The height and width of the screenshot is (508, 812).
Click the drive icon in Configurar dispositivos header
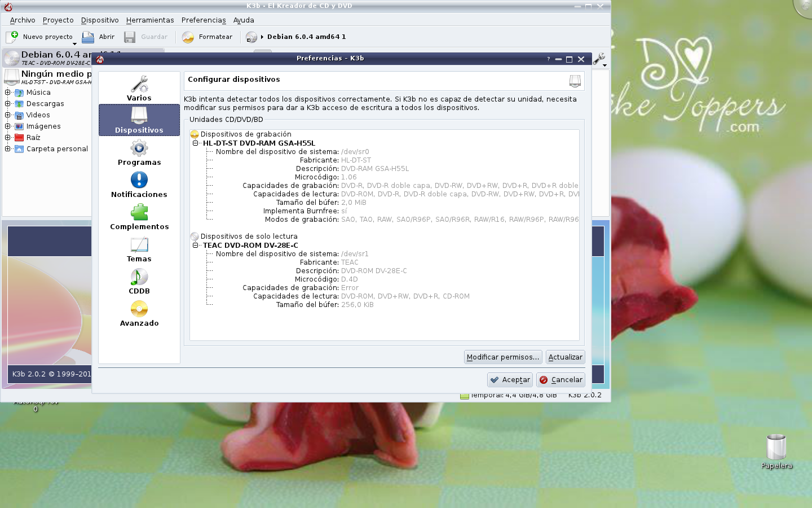[575, 81]
